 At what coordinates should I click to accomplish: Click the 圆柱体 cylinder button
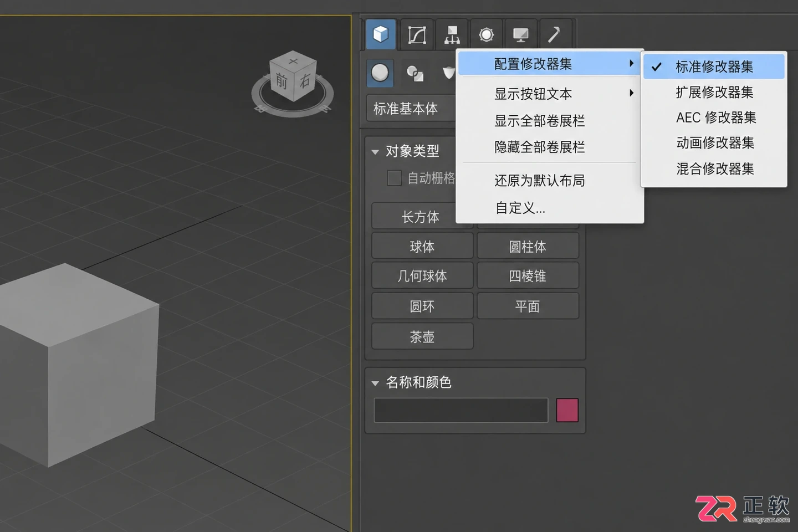(528, 246)
